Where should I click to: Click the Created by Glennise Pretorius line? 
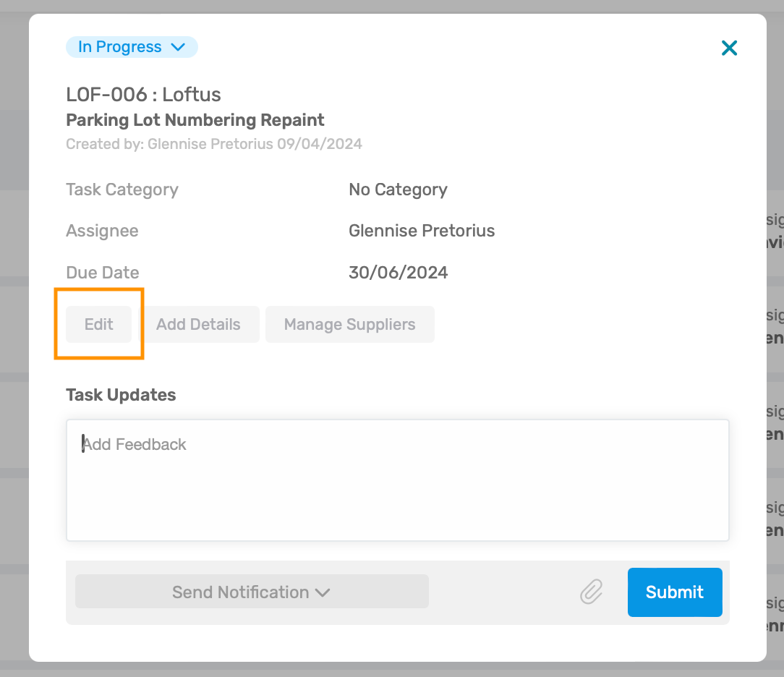(x=214, y=144)
